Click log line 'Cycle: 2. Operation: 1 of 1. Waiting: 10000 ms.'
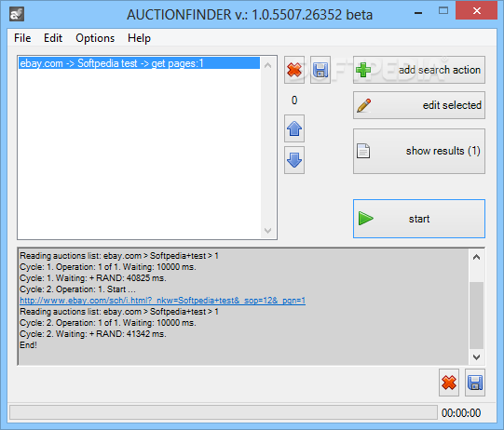This screenshot has width=504, height=430. [x=108, y=323]
